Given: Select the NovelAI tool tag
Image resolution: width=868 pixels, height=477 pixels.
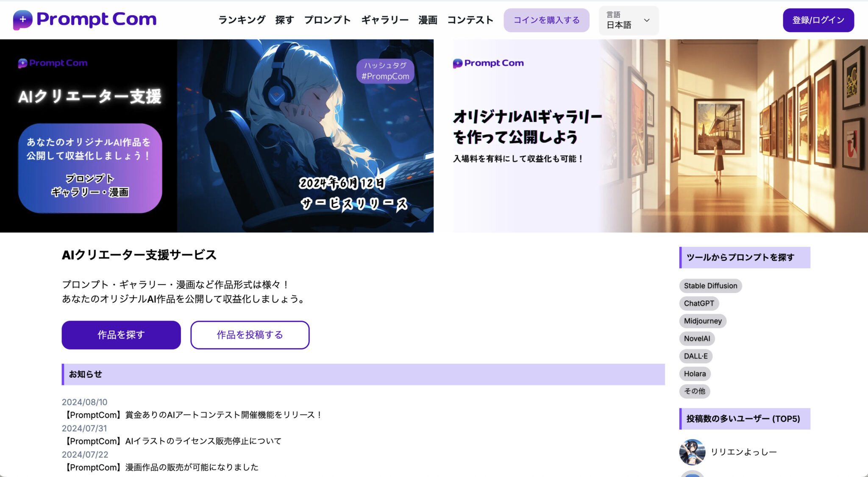Looking at the screenshot, I should click(696, 338).
